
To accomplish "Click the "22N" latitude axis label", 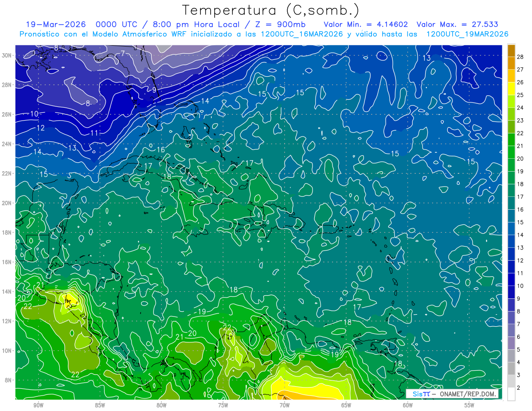I will point(7,173).
